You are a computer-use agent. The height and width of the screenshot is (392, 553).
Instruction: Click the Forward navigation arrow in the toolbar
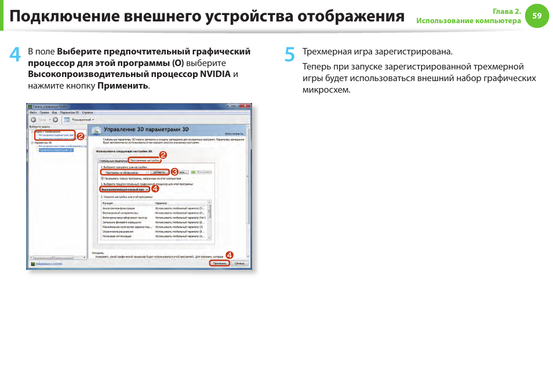[55, 119]
